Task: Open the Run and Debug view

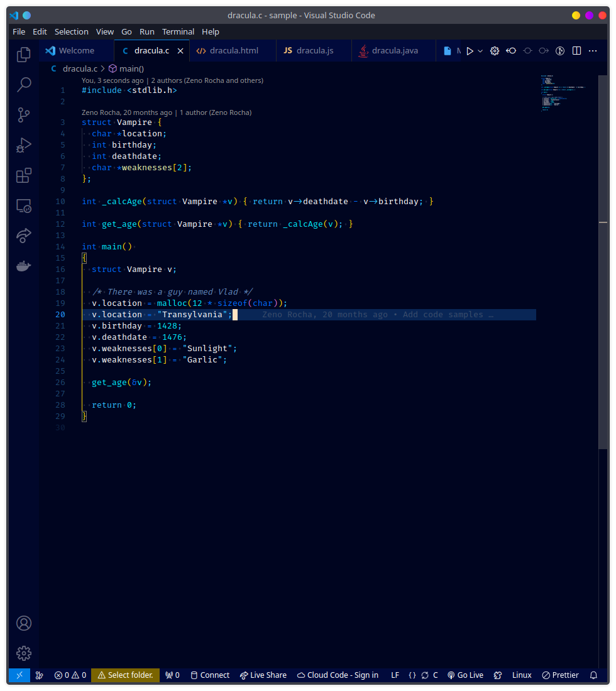Action: (24, 146)
